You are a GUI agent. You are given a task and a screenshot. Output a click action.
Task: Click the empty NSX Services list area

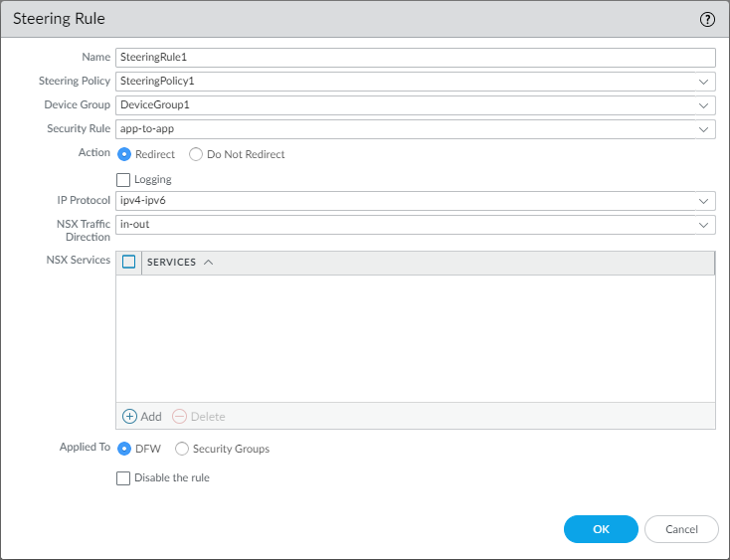pos(415,338)
